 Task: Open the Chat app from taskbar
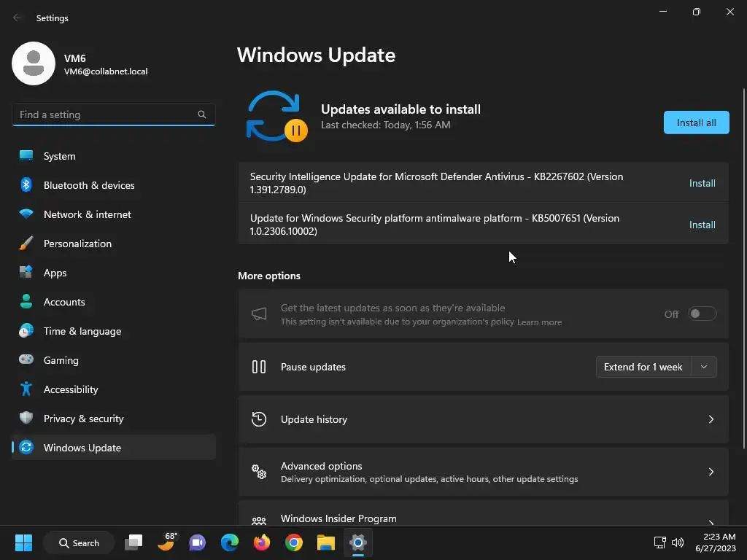197,542
